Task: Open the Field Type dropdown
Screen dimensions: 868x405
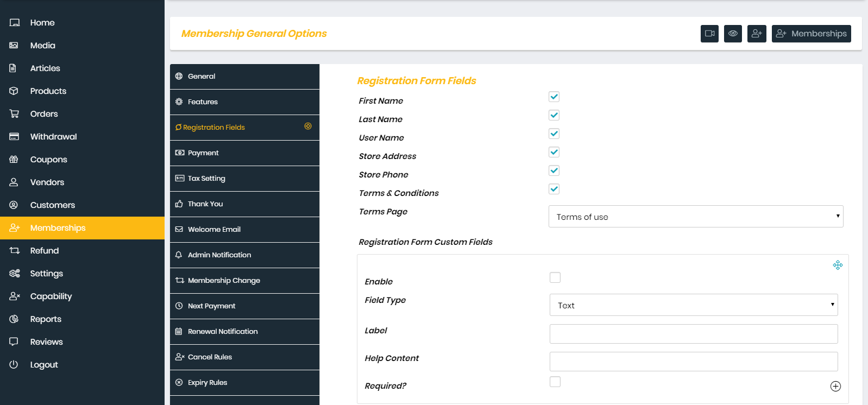Action: click(x=694, y=305)
